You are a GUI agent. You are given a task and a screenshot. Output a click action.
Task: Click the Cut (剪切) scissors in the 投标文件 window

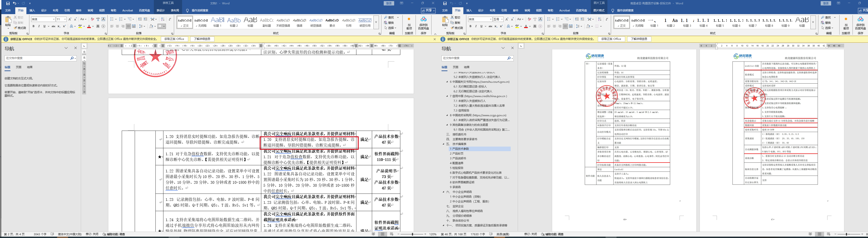(x=452, y=18)
